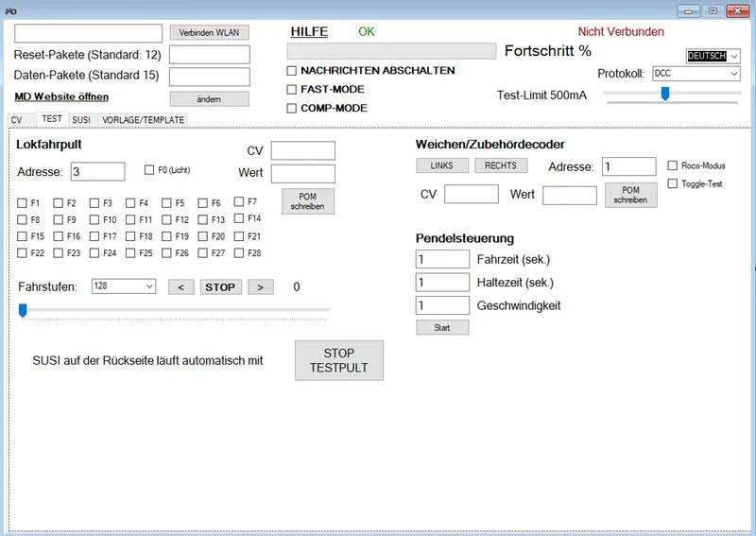Open the SUSI tab
This screenshot has width=756, height=536.
81,120
